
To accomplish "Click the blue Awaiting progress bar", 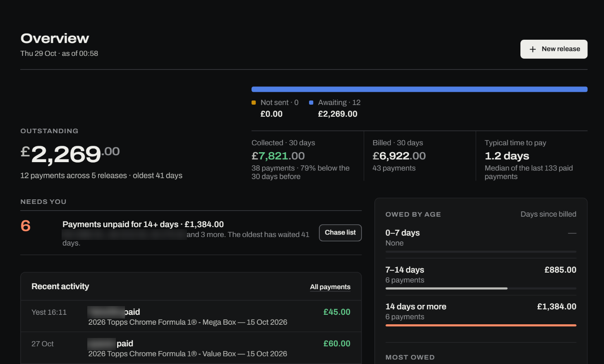I will 419,89.
